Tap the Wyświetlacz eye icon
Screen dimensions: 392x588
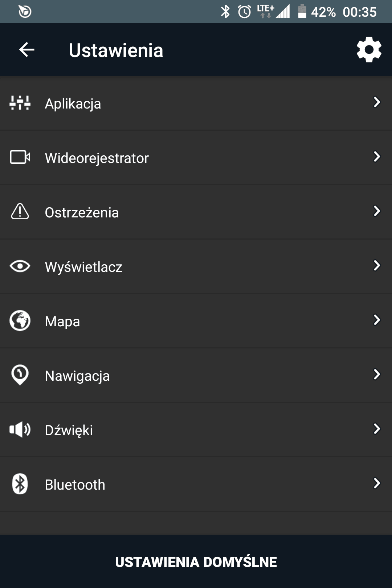[20, 266]
